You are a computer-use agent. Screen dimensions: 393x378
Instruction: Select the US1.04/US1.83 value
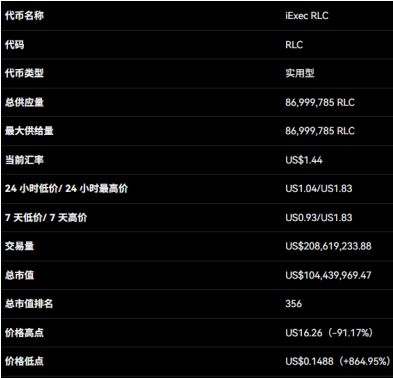pos(319,189)
